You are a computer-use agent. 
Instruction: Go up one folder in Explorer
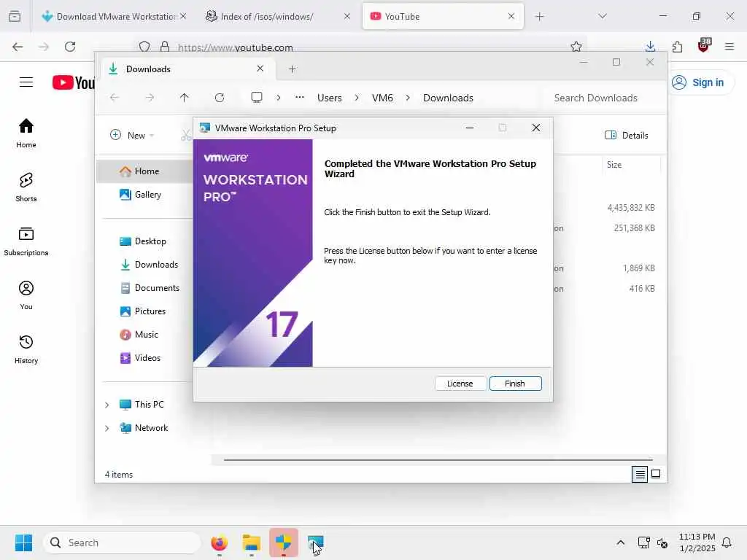185,98
